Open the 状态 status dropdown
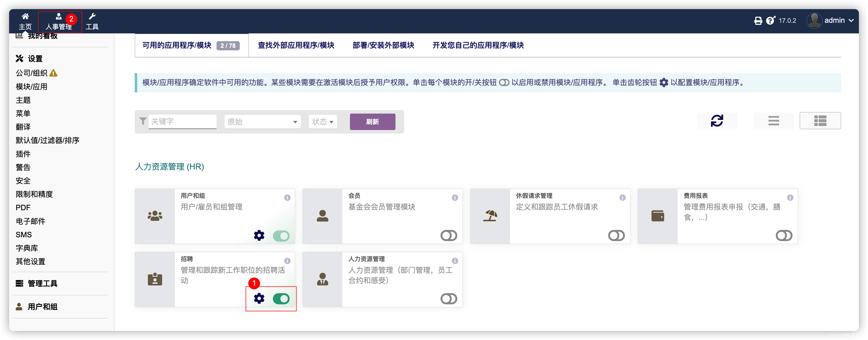The image size is (868, 340). coord(323,122)
